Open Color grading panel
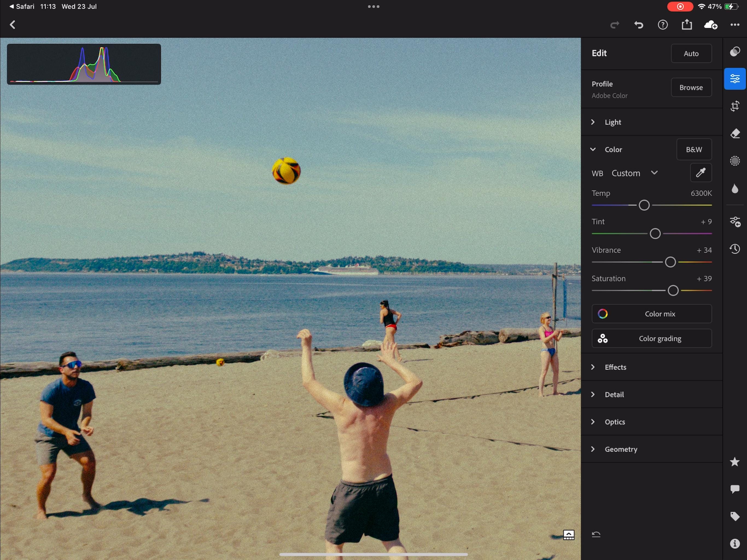This screenshot has width=747, height=560. (652, 339)
